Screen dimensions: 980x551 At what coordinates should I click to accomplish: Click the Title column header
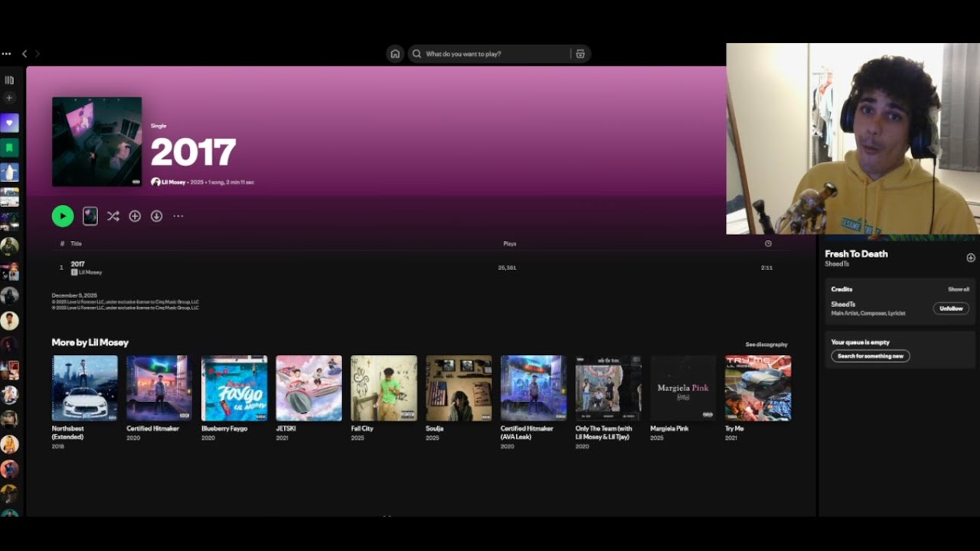click(x=76, y=243)
